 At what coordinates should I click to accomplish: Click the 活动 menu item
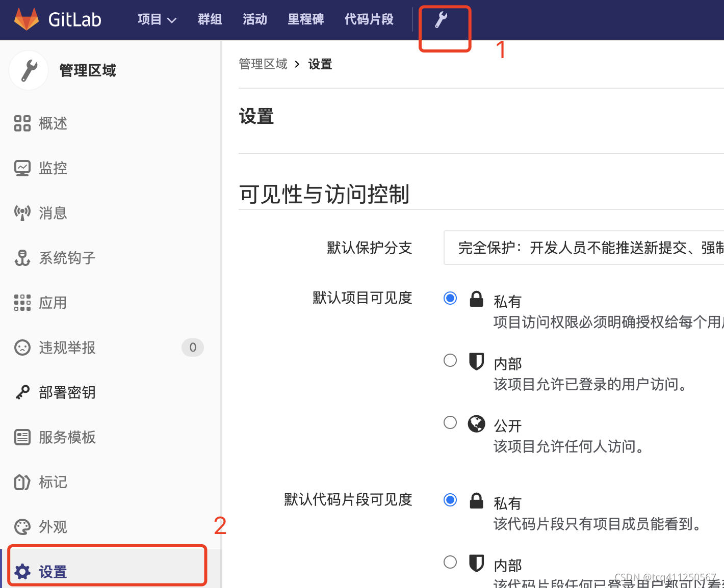coord(254,19)
